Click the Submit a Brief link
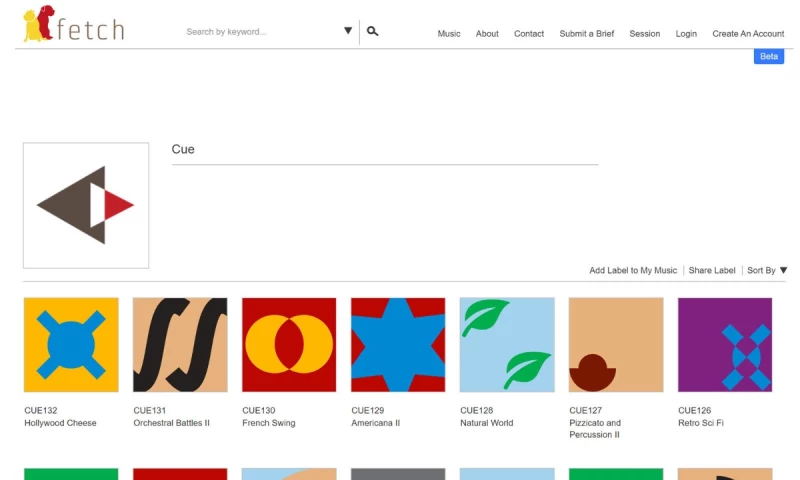 tap(587, 34)
